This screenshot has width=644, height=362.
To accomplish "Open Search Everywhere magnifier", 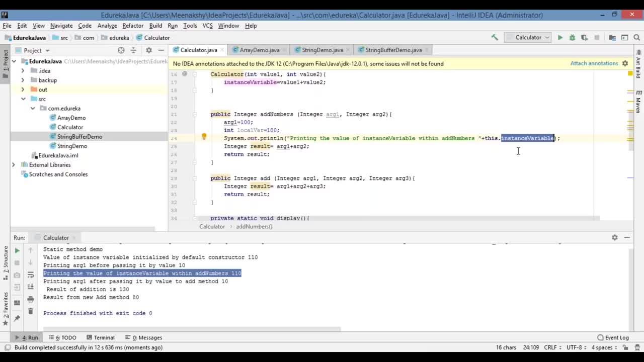I will point(637,38).
